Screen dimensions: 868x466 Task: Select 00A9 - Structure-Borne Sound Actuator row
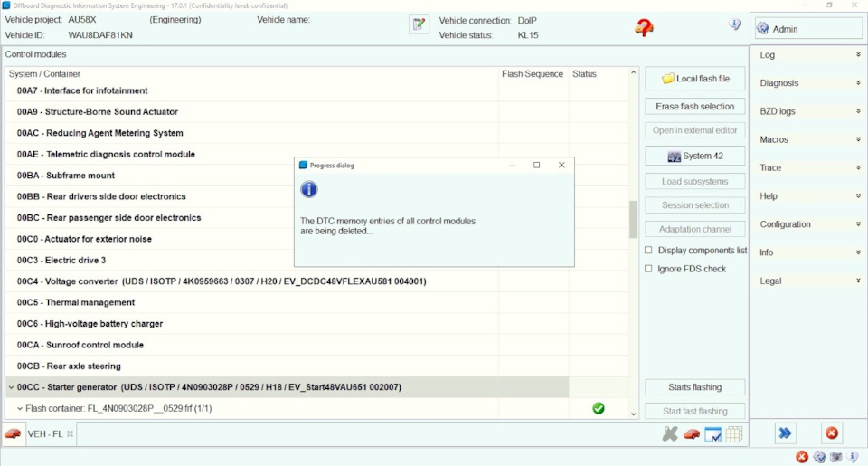click(x=317, y=111)
